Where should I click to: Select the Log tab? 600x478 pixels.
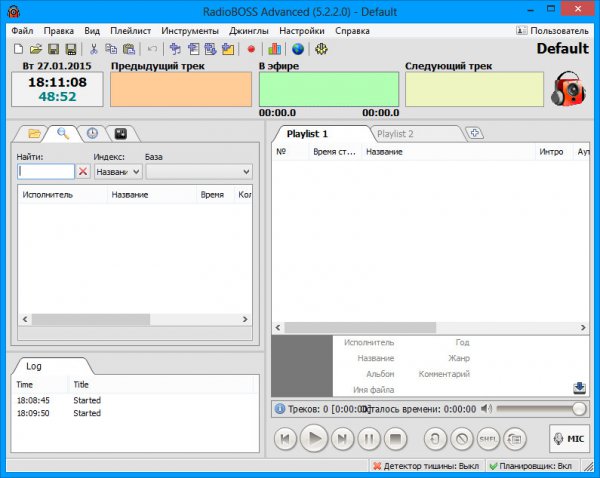pos(34,366)
